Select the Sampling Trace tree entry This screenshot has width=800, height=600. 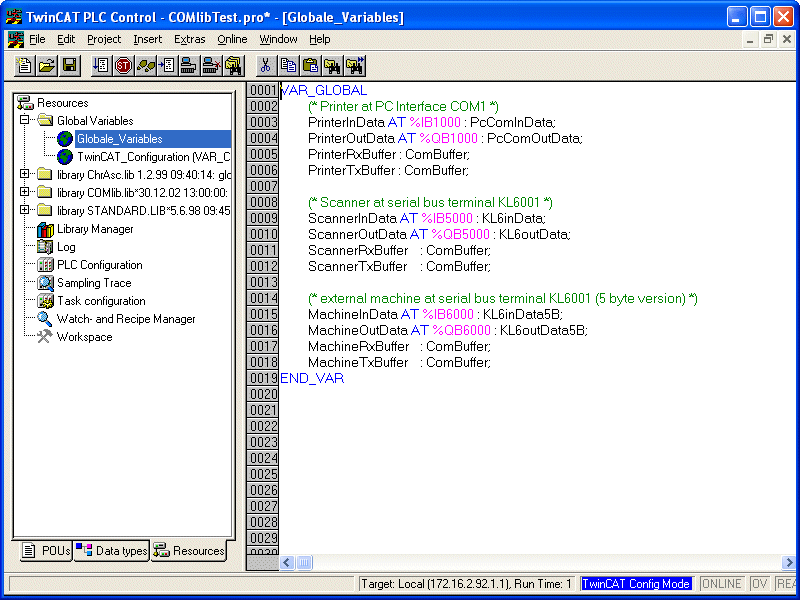tap(94, 283)
